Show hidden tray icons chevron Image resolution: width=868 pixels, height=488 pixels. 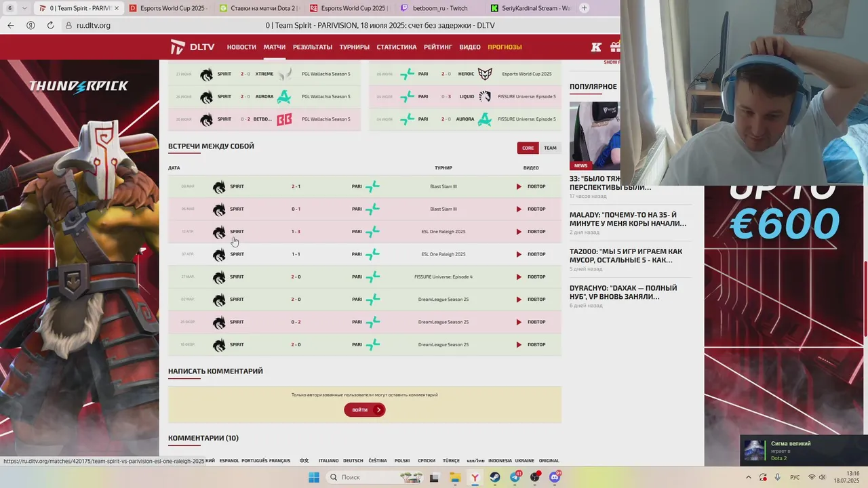(749, 477)
